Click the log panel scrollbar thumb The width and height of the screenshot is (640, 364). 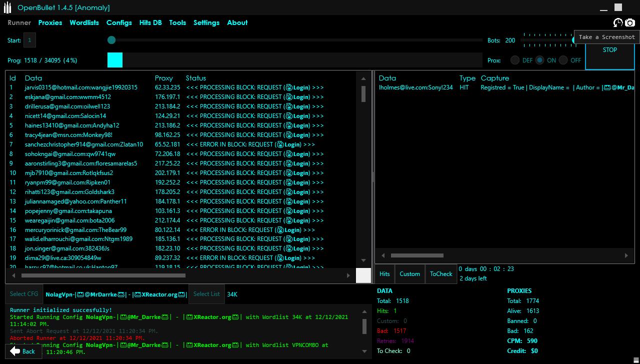click(364, 326)
